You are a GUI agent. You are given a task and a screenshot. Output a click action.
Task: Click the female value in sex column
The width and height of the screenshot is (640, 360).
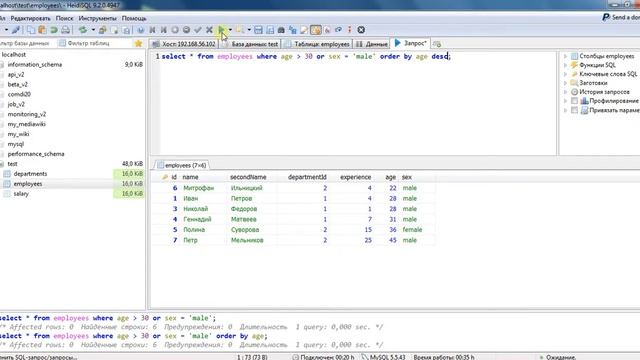412,230
